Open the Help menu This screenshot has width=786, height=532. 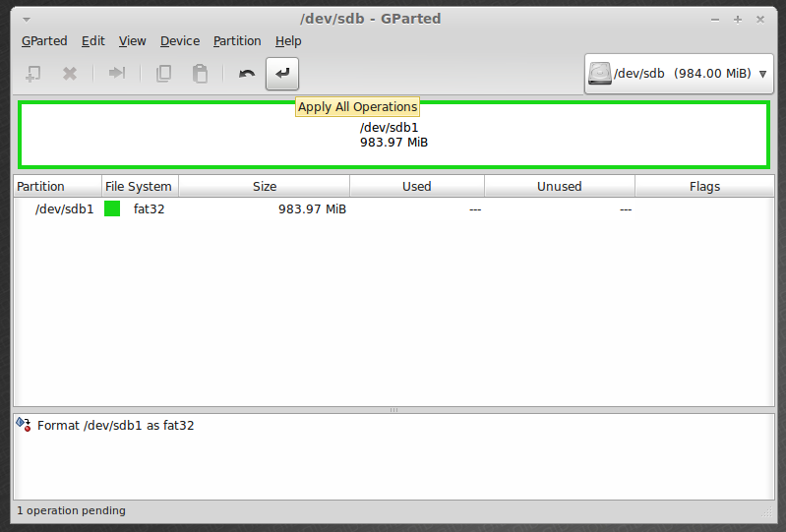(x=288, y=41)
